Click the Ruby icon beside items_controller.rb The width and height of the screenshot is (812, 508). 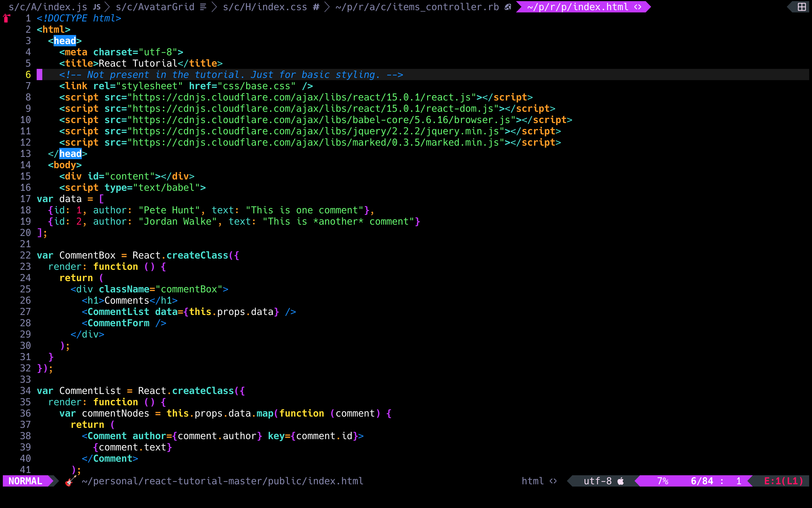click(508, 7)
